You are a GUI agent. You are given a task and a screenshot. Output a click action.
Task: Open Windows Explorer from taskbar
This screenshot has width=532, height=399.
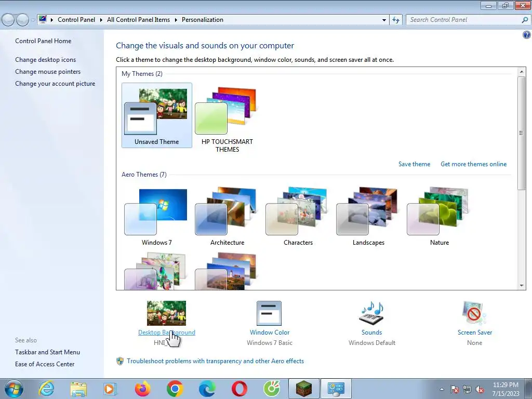(78, 389)
